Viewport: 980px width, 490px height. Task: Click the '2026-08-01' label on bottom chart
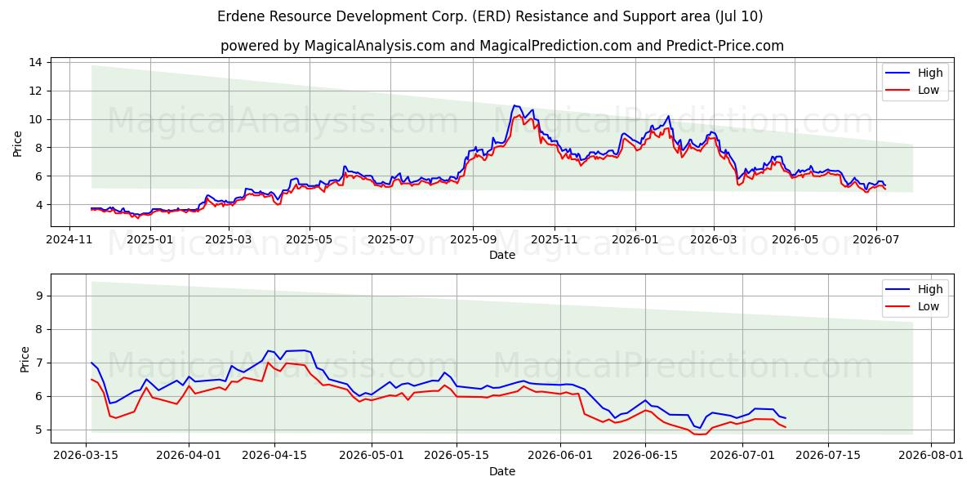(x=931, y=457)
